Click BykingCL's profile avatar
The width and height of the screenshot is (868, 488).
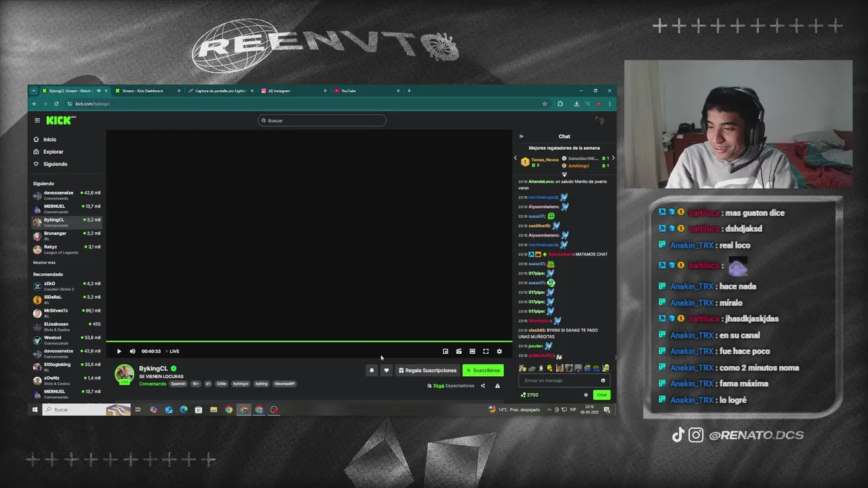[124, 373]
